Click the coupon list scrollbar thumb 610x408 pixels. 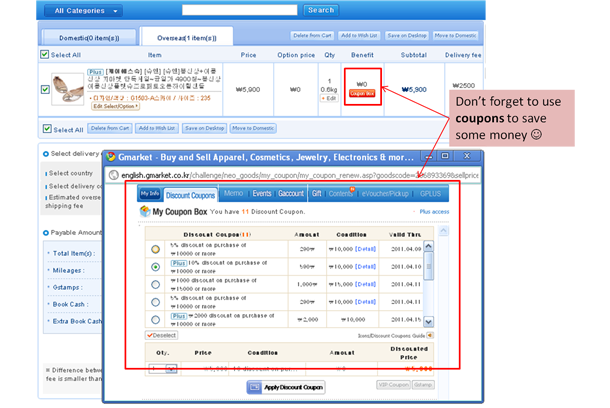point(429,266)
